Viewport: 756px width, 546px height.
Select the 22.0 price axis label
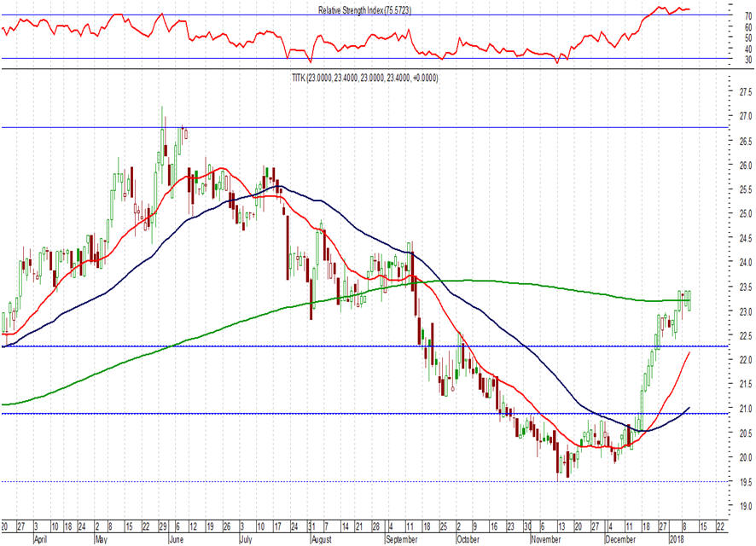(x=746, y=360)
